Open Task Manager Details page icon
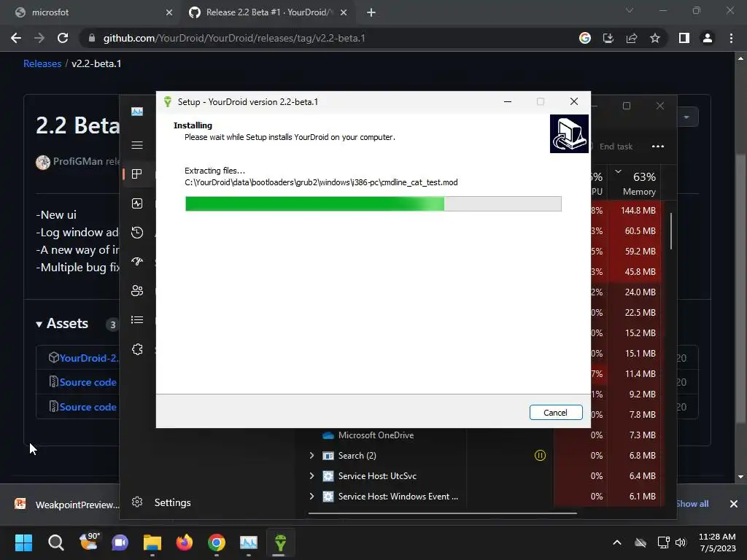Screen dimensions: 747x560 point(137,320)
